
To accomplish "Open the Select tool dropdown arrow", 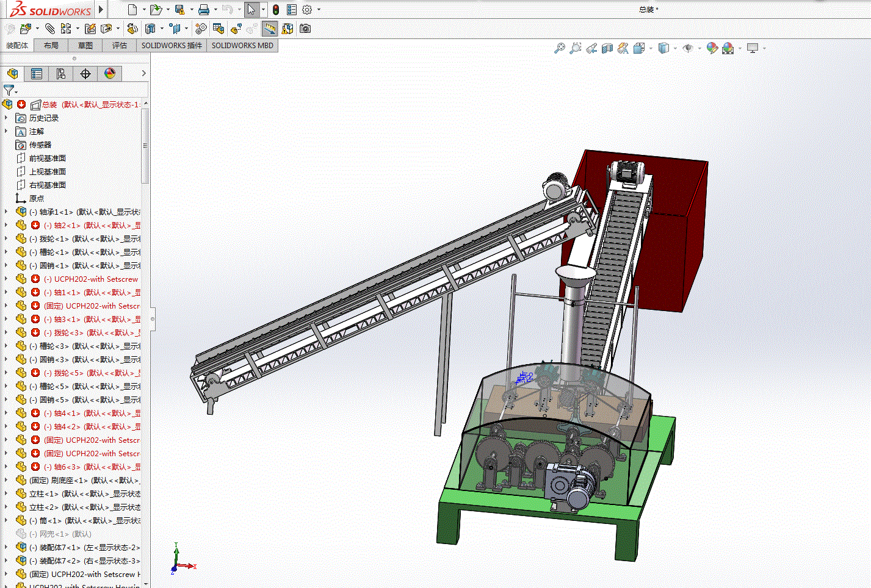I will (263, 10).
